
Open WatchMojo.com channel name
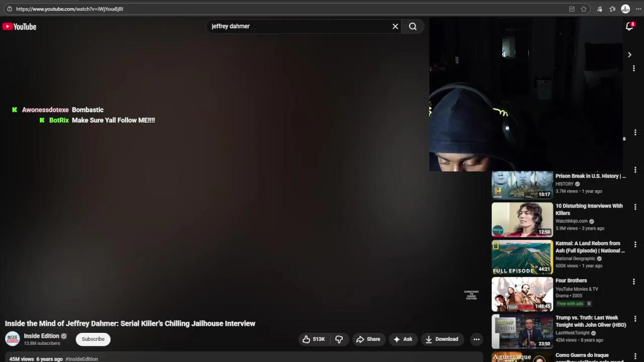572,221
